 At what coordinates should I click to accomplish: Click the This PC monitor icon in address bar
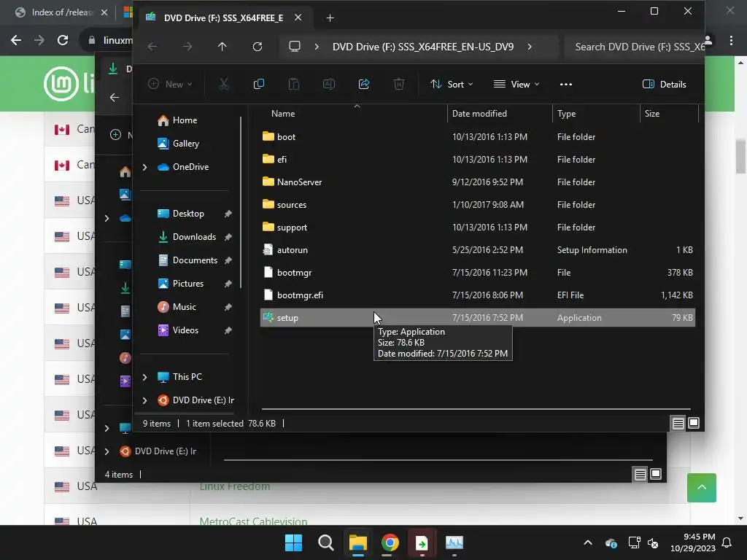[x=295, y=47]
